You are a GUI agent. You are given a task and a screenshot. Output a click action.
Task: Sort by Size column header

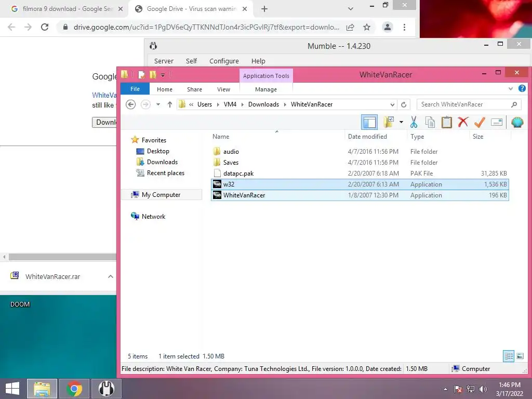coord(478,137)
